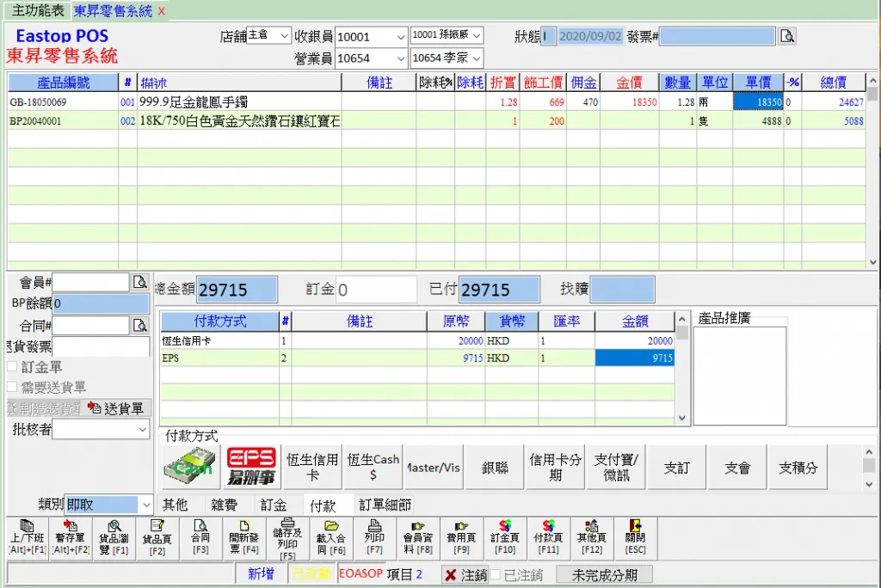Choose EPS 易辦事 payment method

tap(250, 467)
